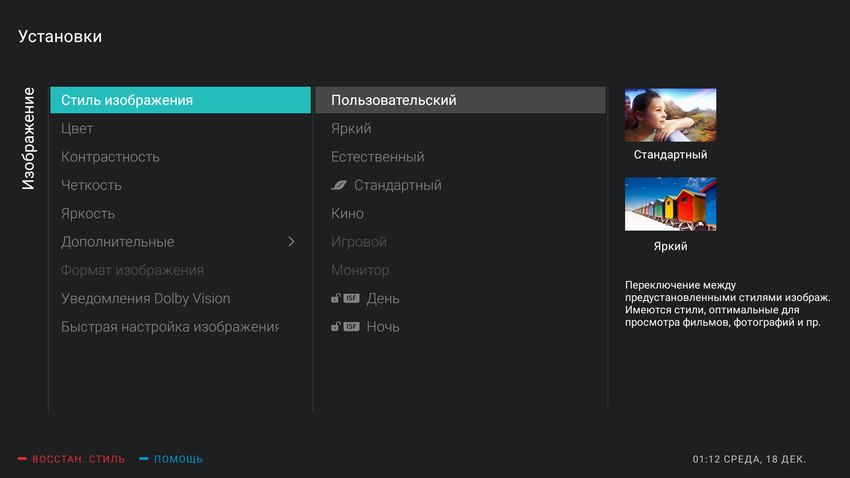Click the Стандартный preview thumbnail of girl
The width and height of the screenshot is (850, 478).
(x=670, y=115)
